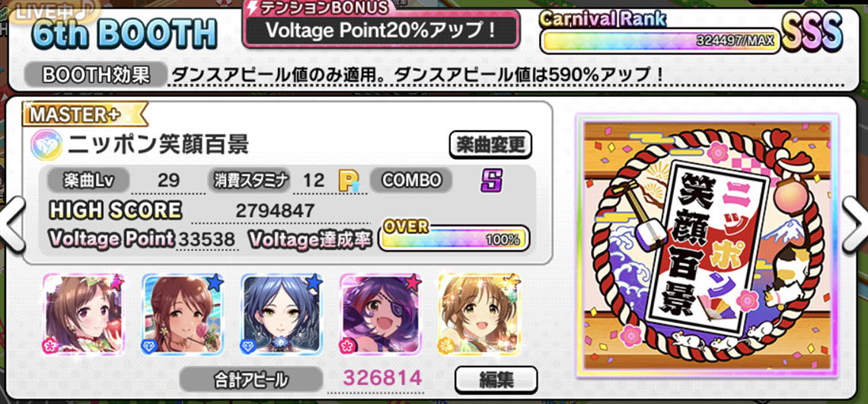Click the 編集 edit unit button
This screenshot has width=868, height=404.
(x=496, y=380)
